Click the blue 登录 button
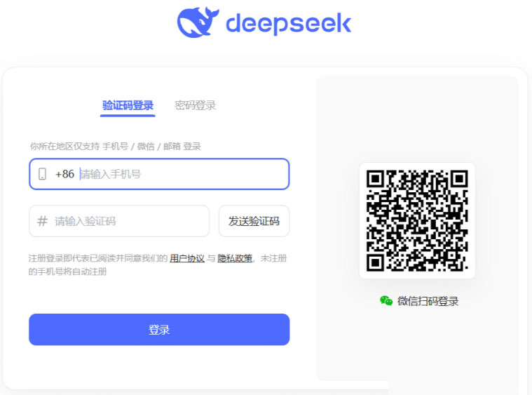 coord(159,330)
